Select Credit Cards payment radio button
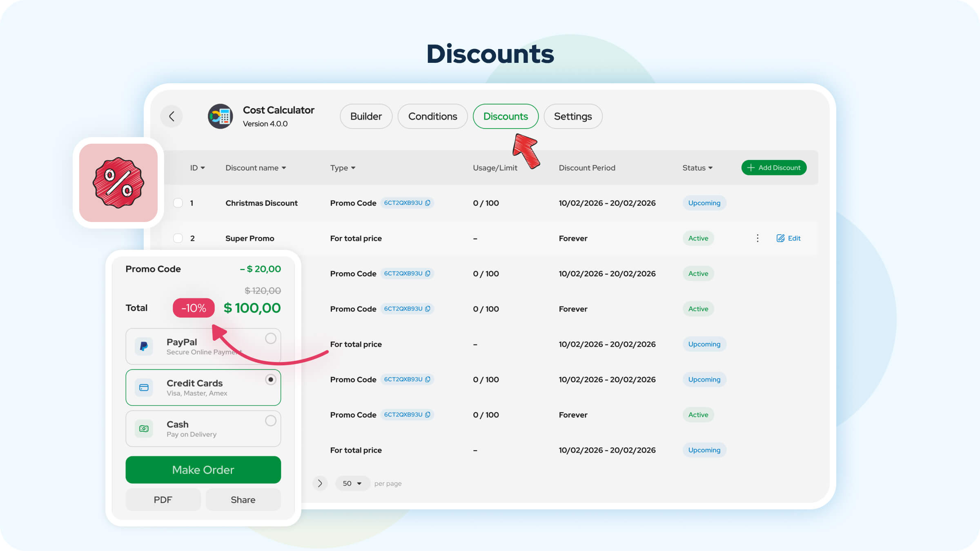The height and width of the screenshot is (551, 980). [x=271, y=380]
